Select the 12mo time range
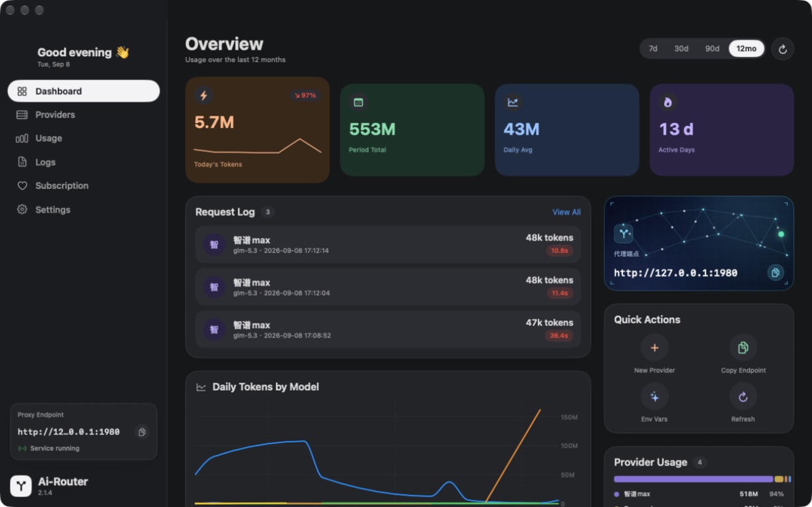Screen dimensions: 812x507 pos(746,49)
